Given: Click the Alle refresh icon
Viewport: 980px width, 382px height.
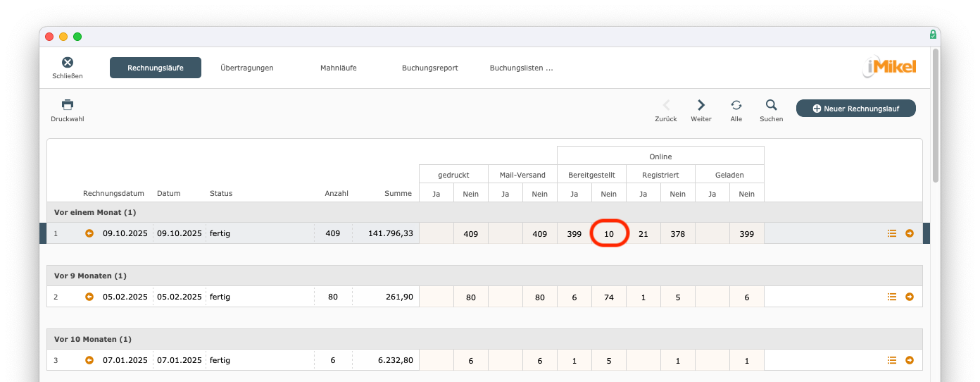Looking at the screenshot, I should (736, 105).
